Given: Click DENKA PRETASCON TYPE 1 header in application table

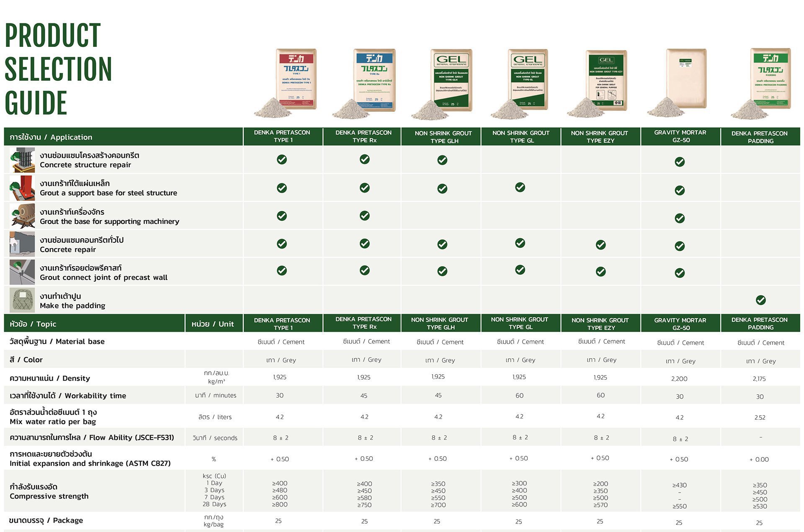Looking at the screenshot, I should 282,136.
